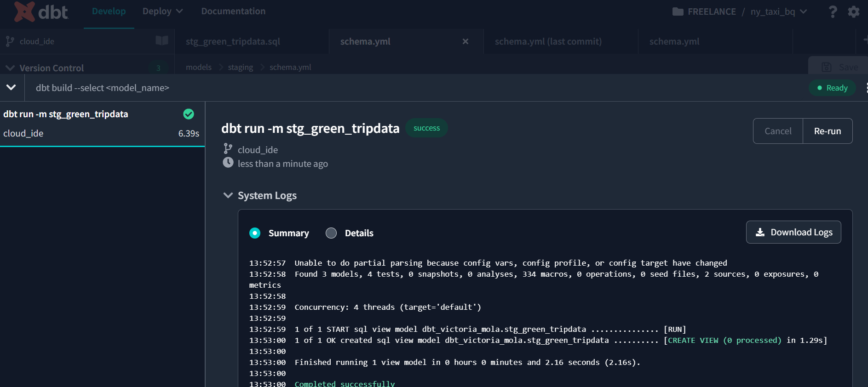The image size is (868, 387).
Task: Collapse the Version Control section
Action: point(10,68)
